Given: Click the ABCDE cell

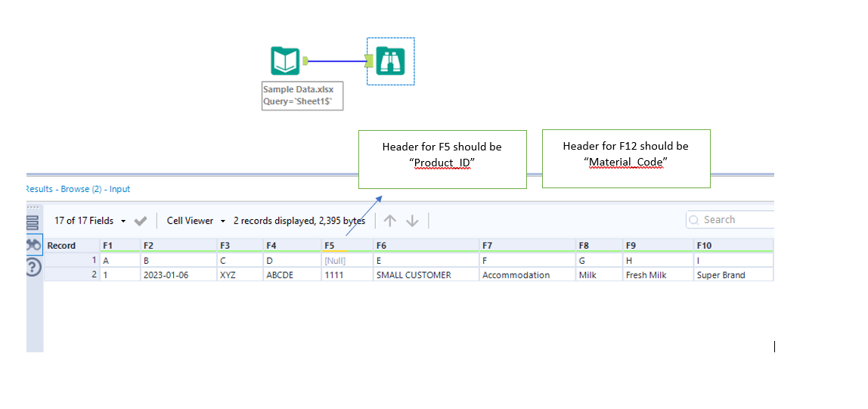Looking at the screenshot, I should [x=293, y=274].
